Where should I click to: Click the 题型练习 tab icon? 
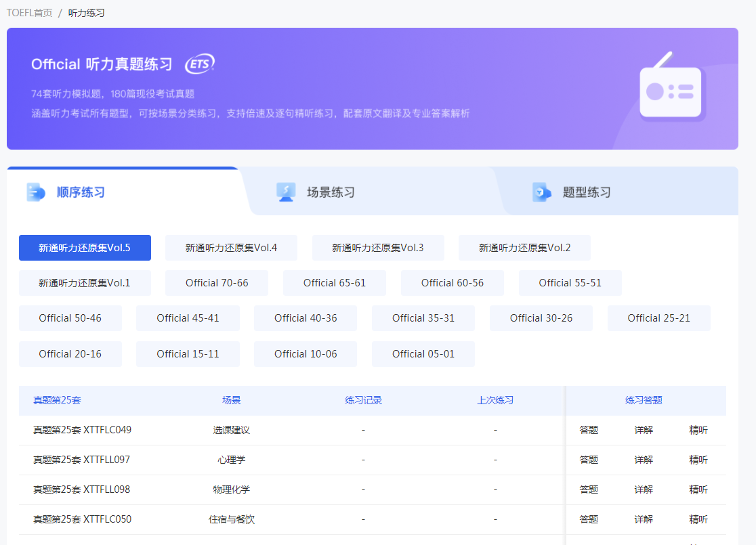(x=542, y=192)
